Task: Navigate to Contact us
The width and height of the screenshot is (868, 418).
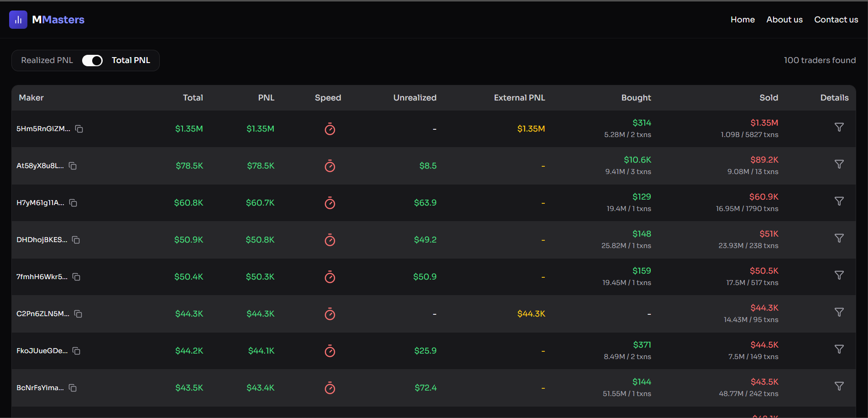Action: click(836, 19)
